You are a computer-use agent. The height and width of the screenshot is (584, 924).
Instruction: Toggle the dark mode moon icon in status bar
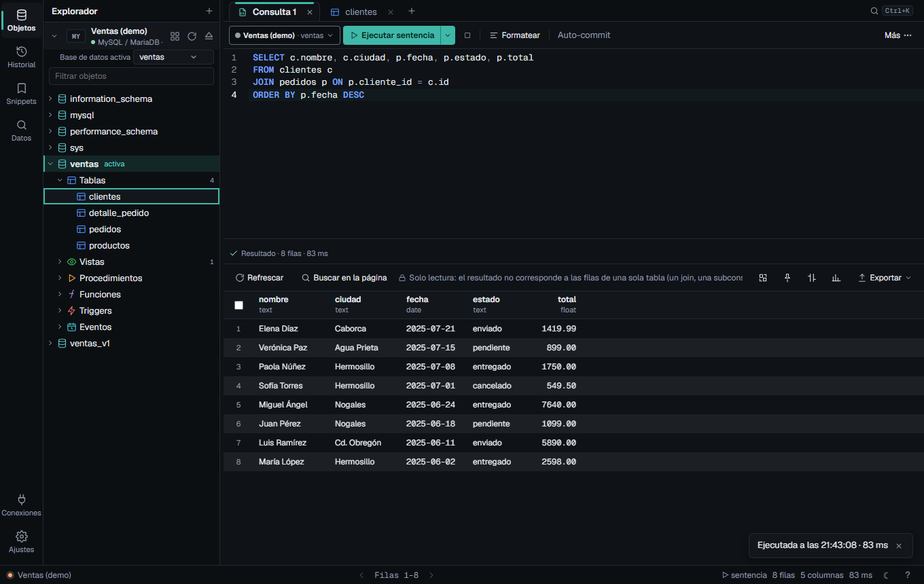click(x=886, y=575)
